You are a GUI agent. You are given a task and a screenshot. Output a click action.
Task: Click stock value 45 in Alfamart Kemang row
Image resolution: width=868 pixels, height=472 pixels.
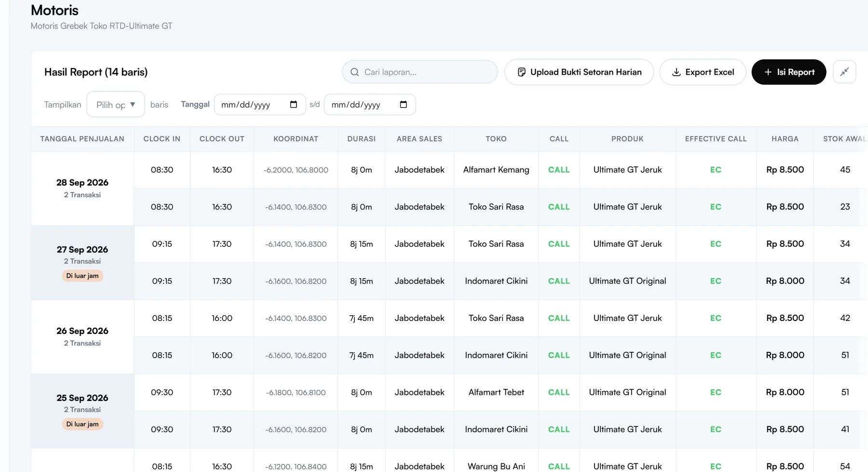tap(845, 170)
